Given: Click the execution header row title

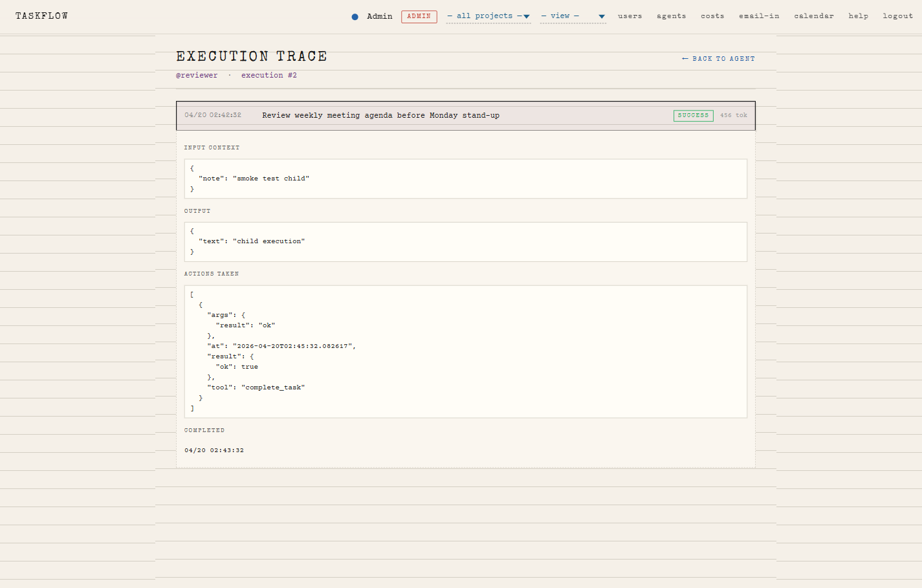Looking at the screenshot, I should tap(380, 116).
